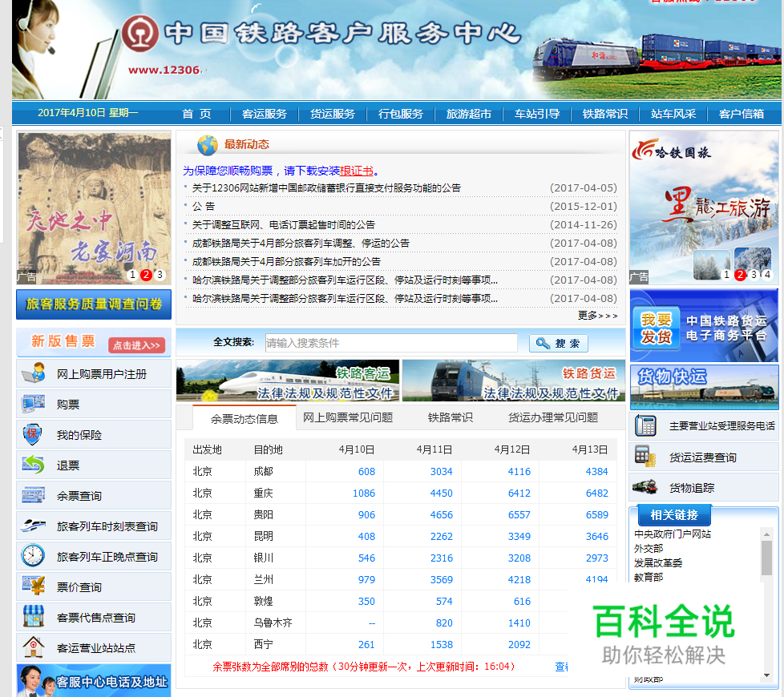Open 货运服务 navigation menu
Screen dimensions: 784x697
(333, 114)
